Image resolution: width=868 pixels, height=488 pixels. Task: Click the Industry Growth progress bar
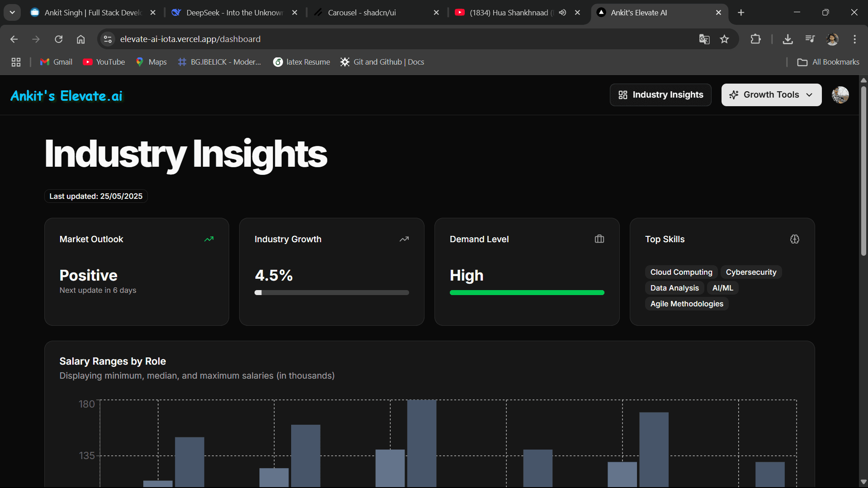point(332,293)
